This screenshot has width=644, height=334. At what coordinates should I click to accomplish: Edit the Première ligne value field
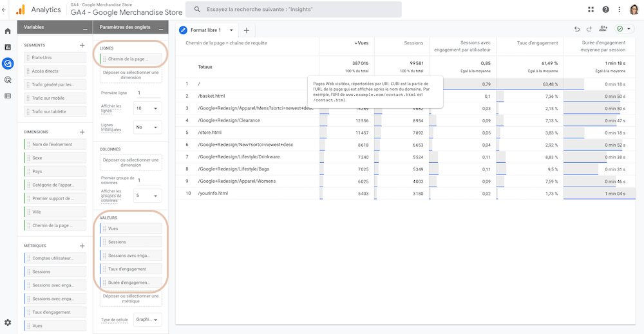tap(148, 93)
